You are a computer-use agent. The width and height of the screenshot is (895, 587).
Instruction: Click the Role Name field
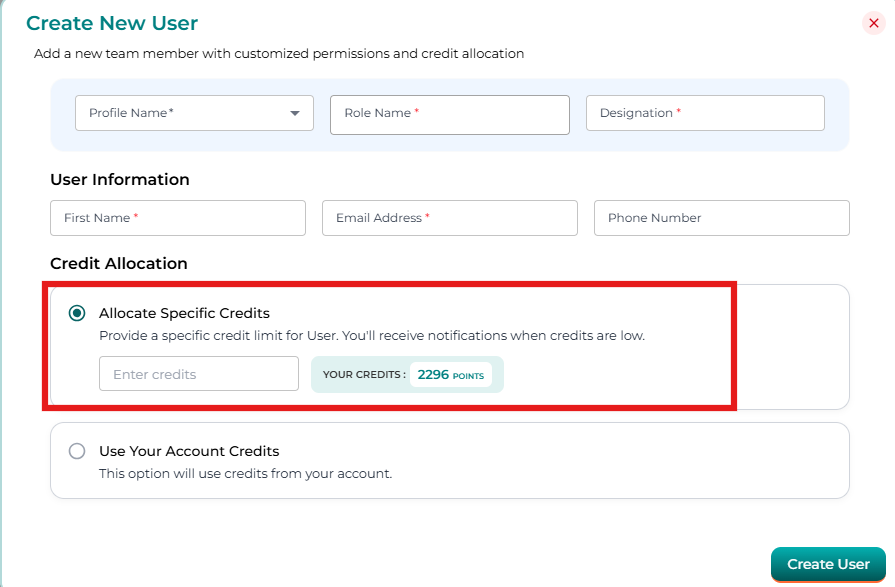(449, 114)
